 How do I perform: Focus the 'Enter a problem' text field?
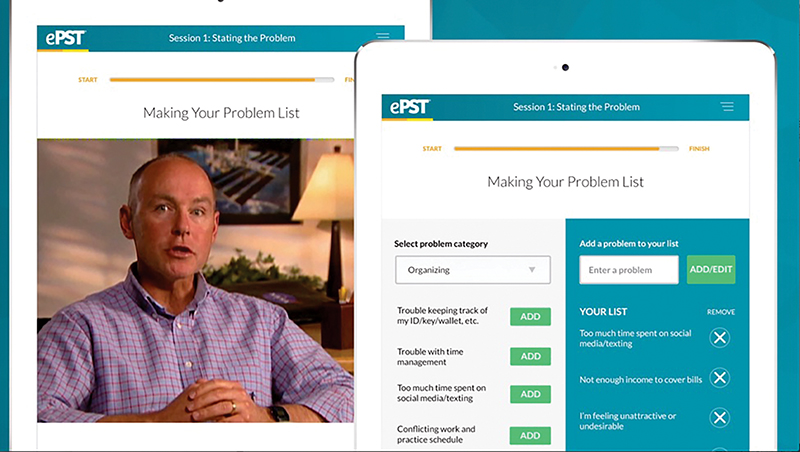click(629, 270)
